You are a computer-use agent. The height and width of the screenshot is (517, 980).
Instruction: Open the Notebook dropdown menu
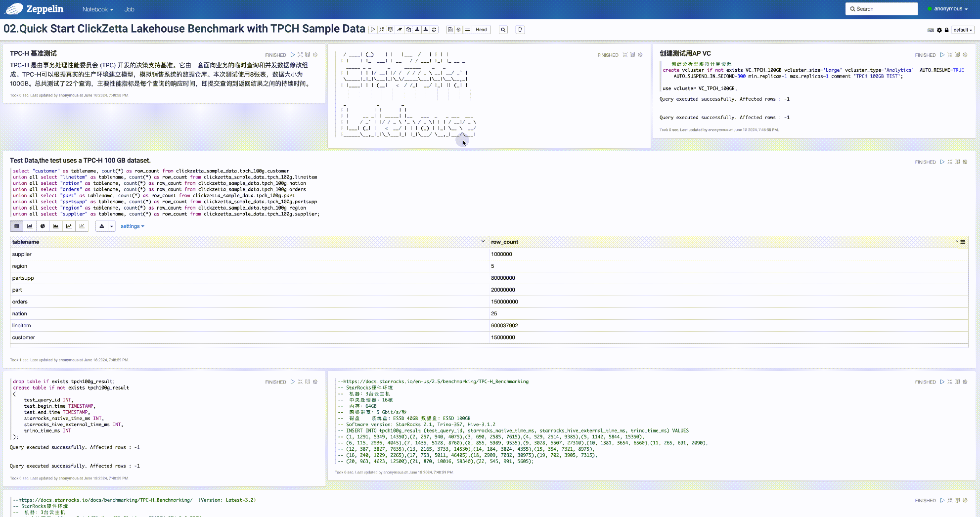click(97, 9)
